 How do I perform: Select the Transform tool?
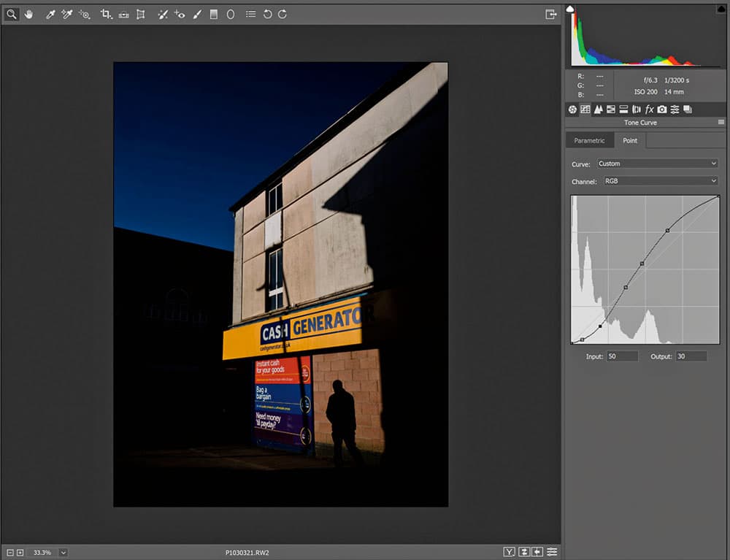(141, 15)
